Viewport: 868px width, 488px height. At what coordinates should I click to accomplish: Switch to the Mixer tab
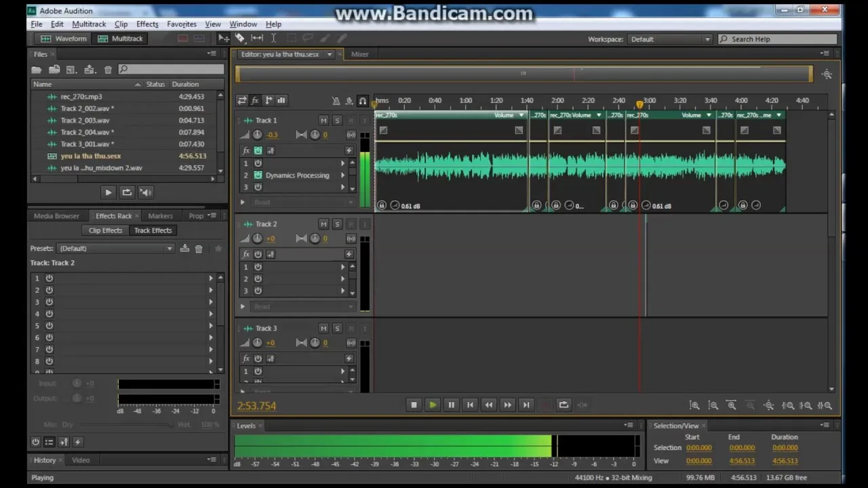click(360, 54)
